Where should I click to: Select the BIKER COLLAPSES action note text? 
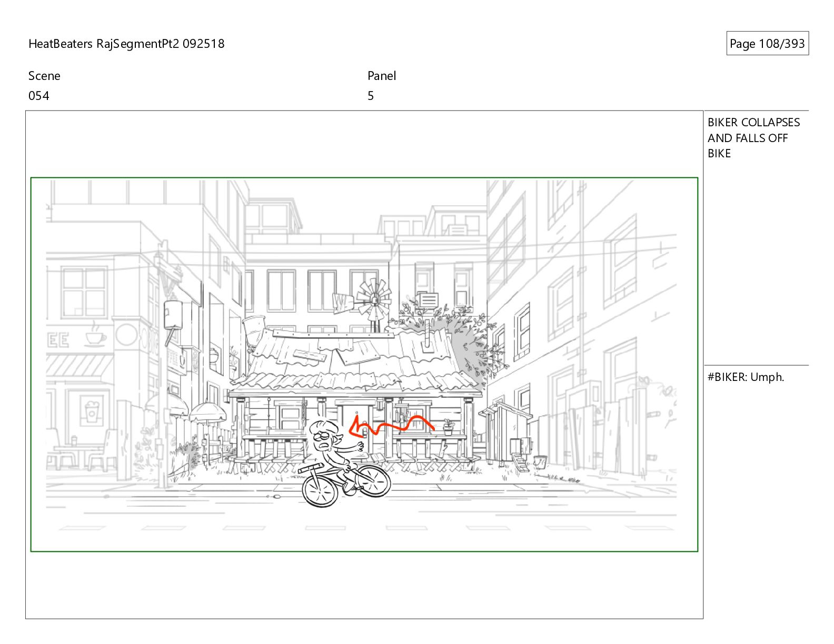point(753,138)
